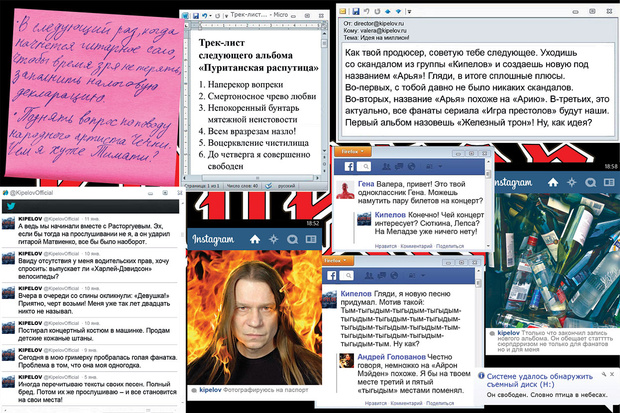Open the fire portrait Instagram photo

point(254,317)
